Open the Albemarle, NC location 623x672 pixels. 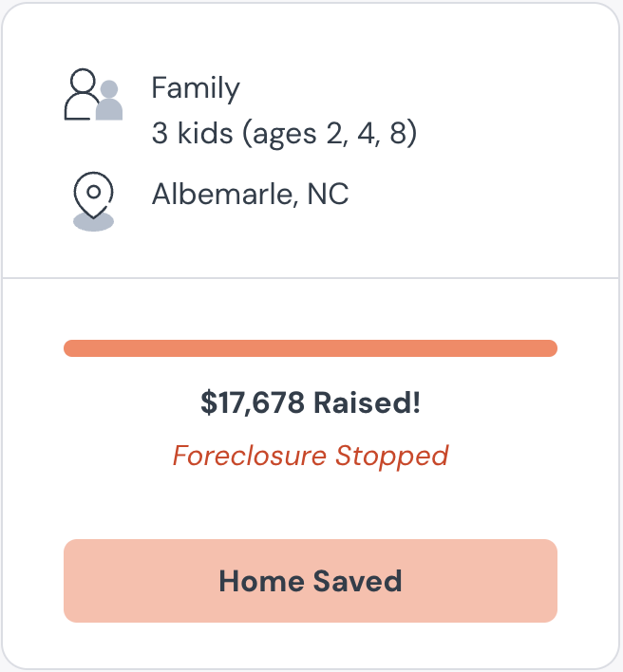click(x=251, y=195)
